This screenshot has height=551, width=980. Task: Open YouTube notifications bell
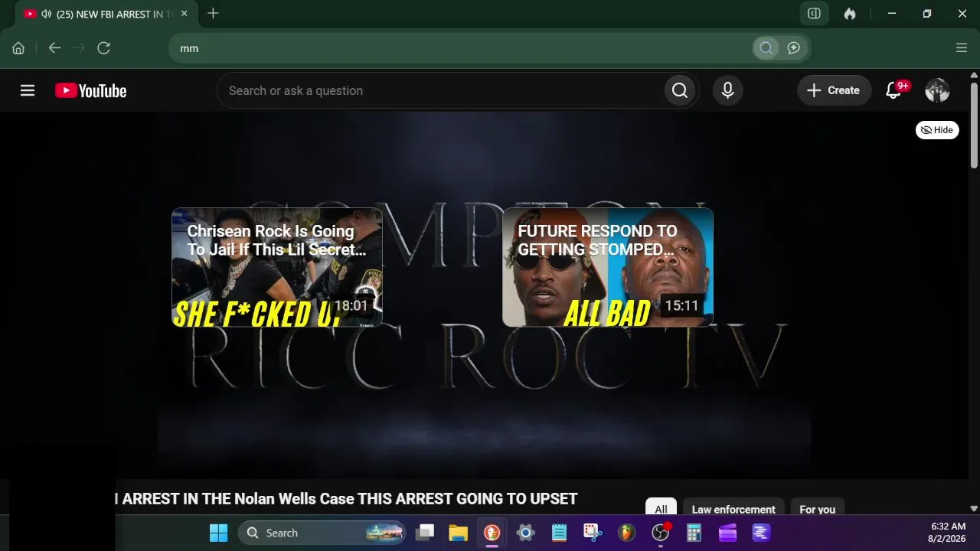coord(893,90)
